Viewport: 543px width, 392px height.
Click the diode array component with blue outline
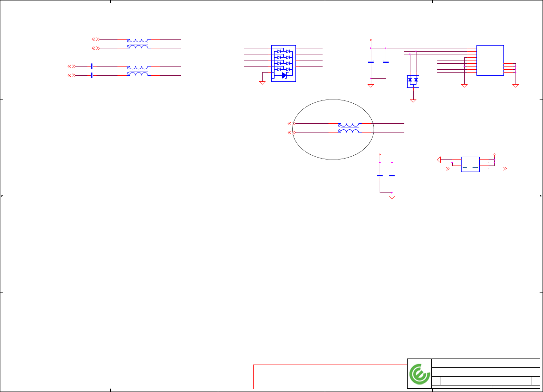283,63
